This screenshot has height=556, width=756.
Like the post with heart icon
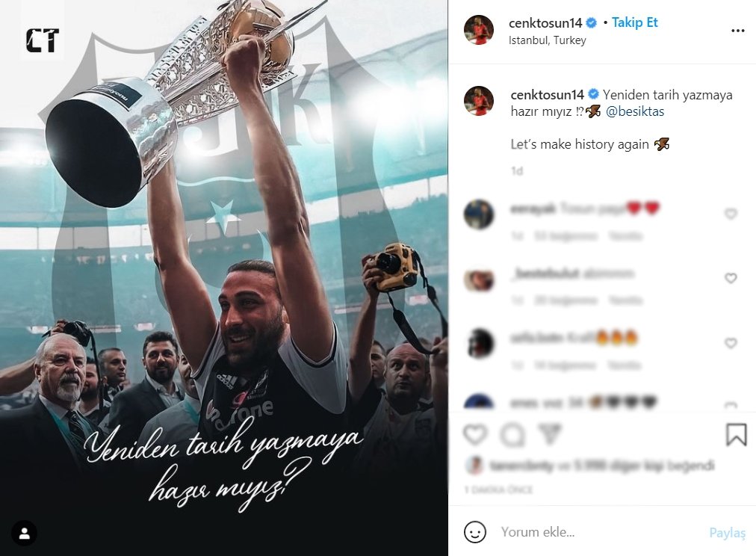coord(475,435)
